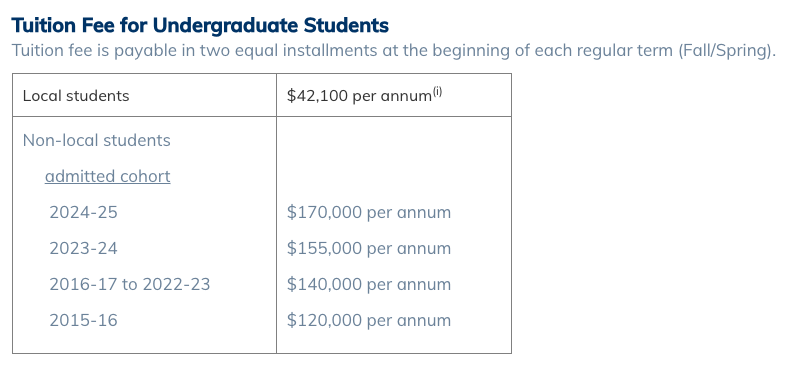
Task: Click the year 2022-23 in the cohort range
Action: [176, 284]
